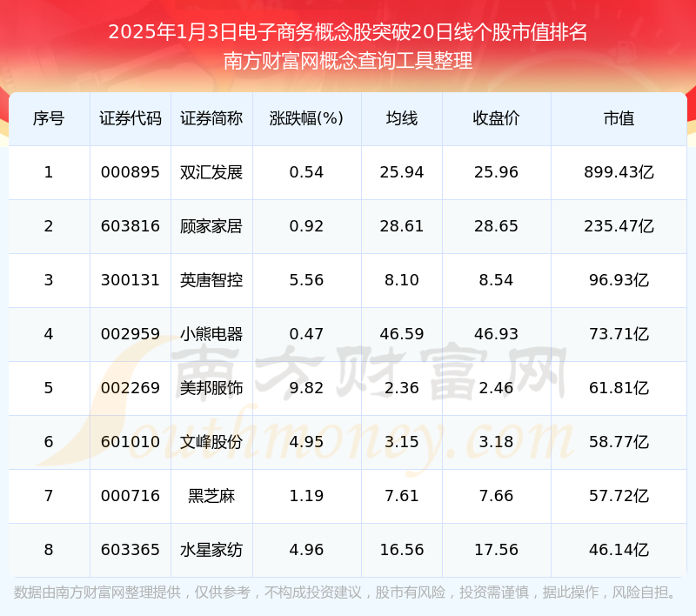Click stock code 002959

(130, 334)
